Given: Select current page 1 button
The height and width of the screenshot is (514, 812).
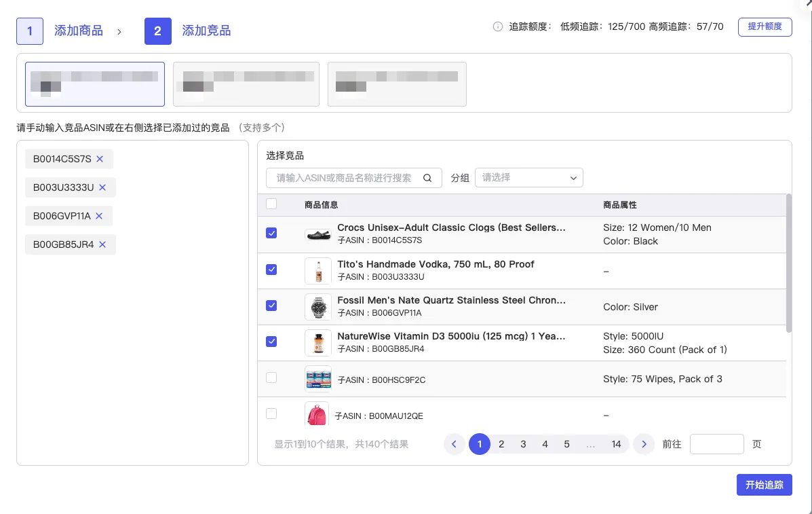Looking at the screenshot, I should click(x=480, y=444).
